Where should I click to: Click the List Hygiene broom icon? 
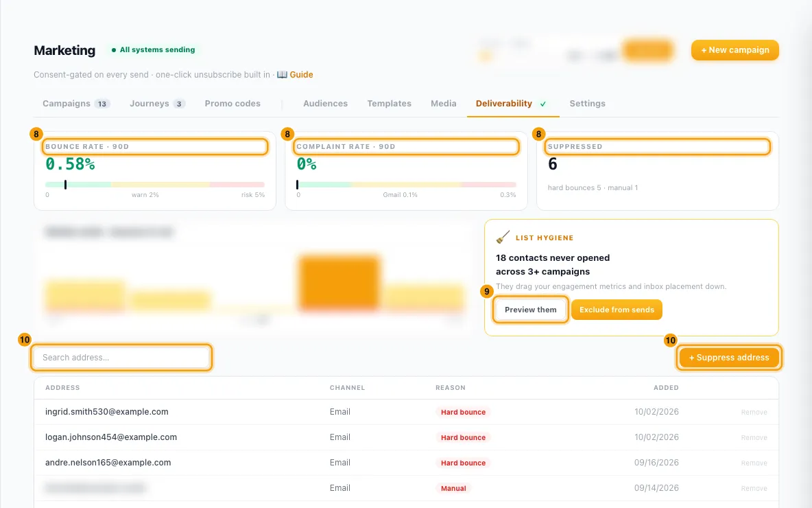503,237
